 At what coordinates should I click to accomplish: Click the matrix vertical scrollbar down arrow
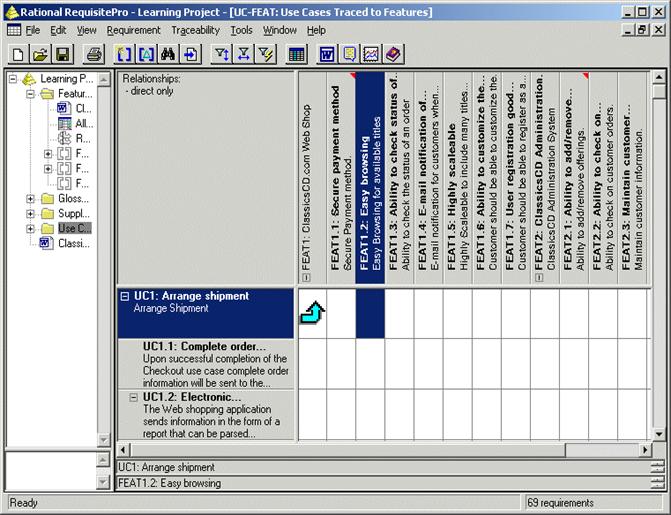click(x=659, y=434)
